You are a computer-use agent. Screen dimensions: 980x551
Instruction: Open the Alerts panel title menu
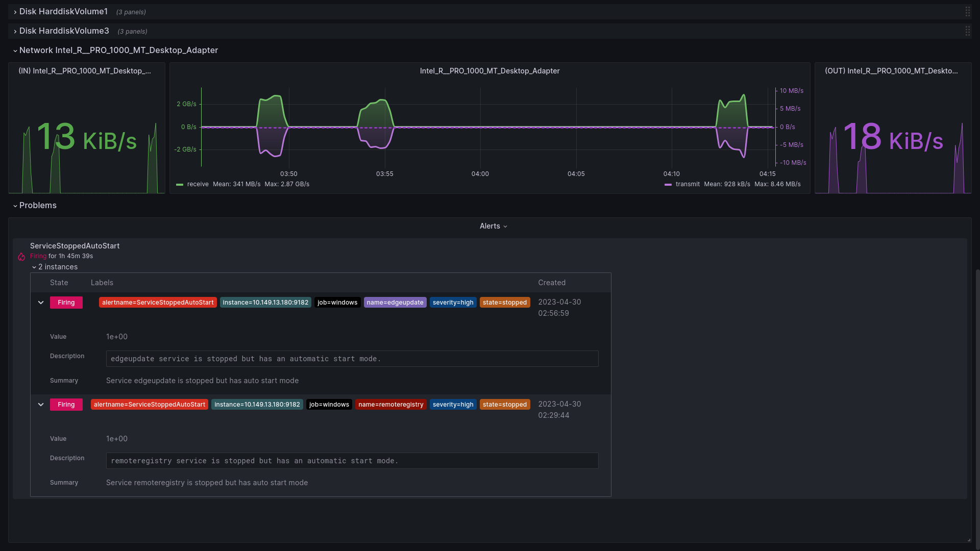[493, 226]
